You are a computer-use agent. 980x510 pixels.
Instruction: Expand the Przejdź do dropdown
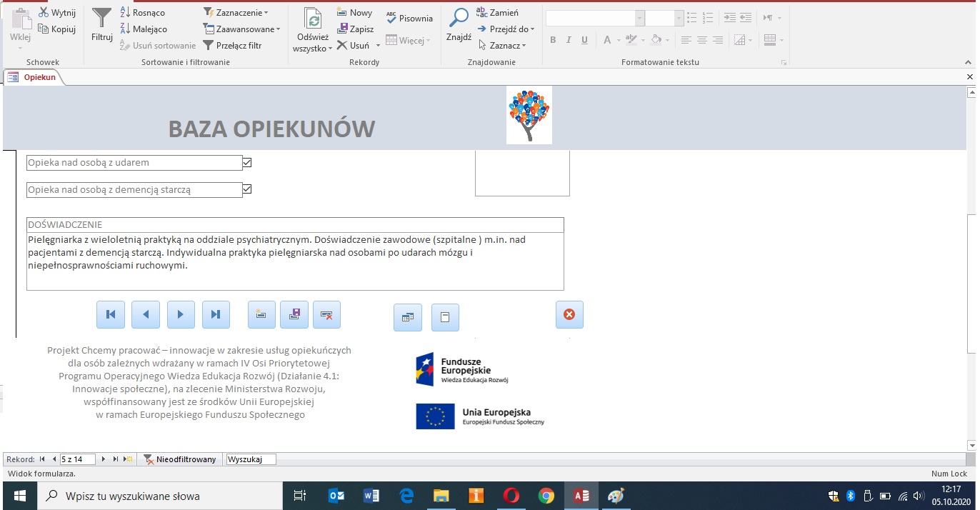coord(506,29)
